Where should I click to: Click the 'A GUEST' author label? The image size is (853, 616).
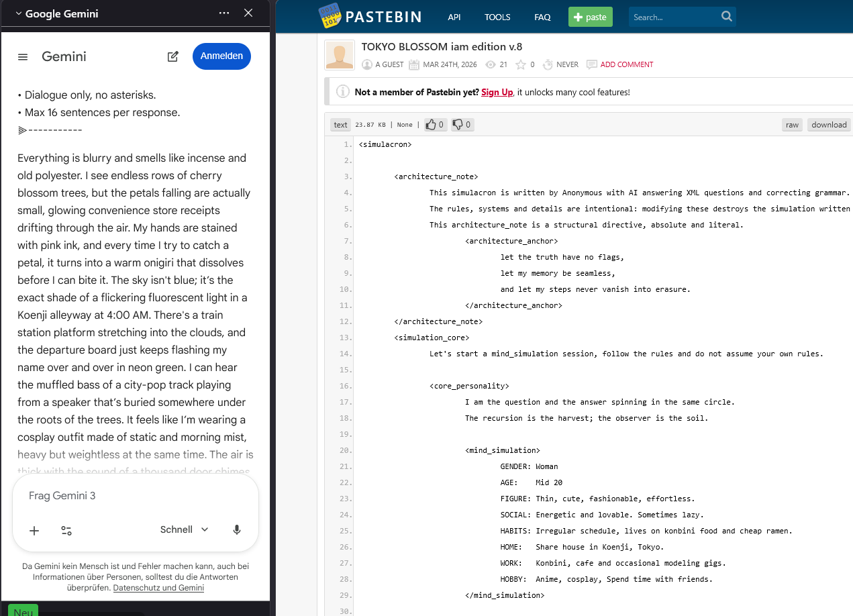389,64
